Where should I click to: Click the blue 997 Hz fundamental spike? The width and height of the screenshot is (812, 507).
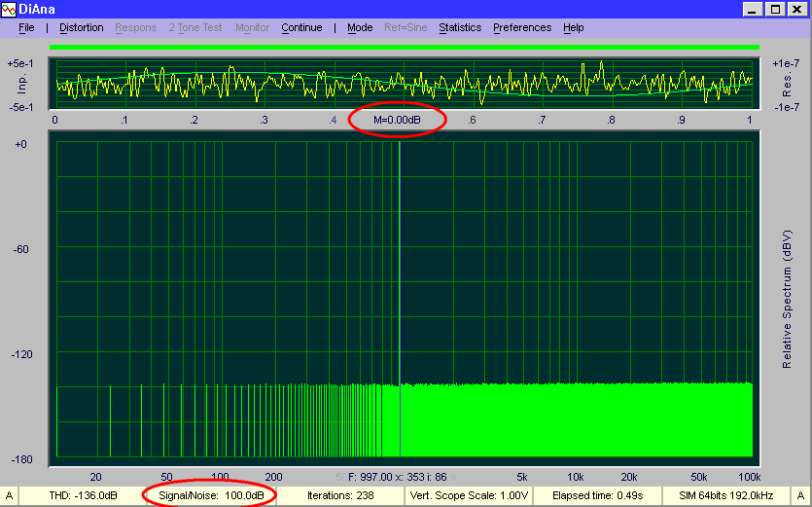tap(400, 298)
